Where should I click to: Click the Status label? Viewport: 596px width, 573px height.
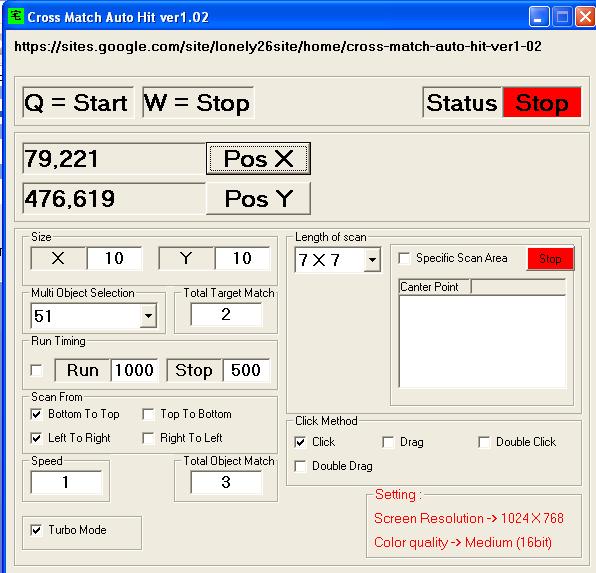462,103
